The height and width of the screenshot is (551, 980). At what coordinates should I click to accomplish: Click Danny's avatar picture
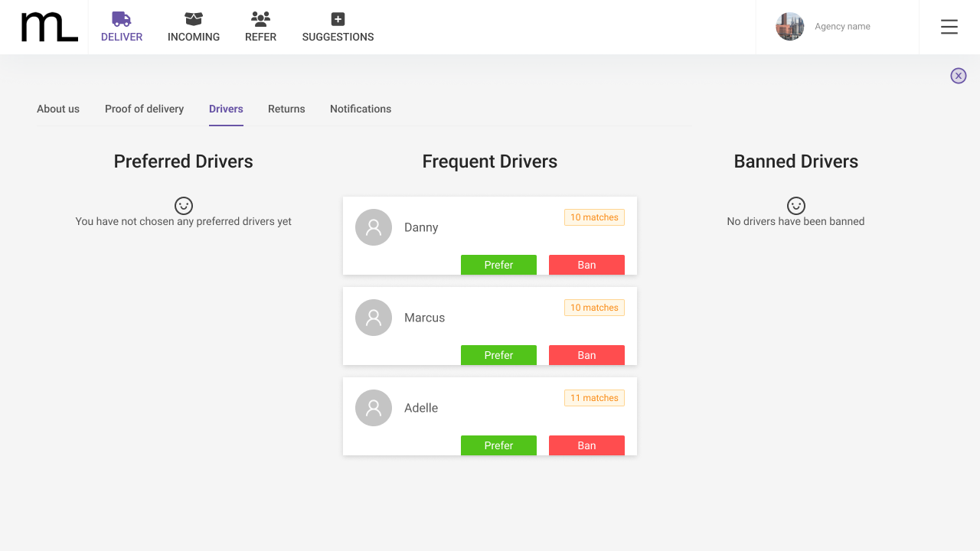pos(373,227)
